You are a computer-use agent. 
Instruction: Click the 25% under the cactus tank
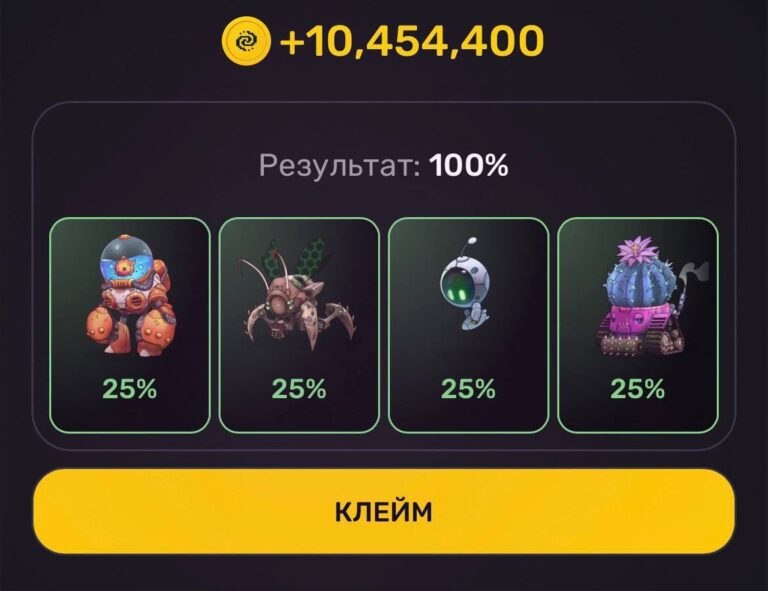coord(638,389)
